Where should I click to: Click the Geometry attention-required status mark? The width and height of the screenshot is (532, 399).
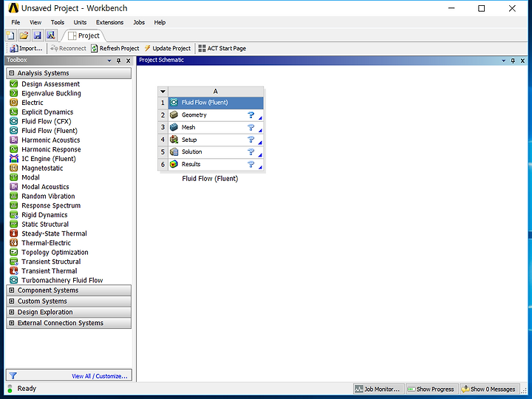[250, 115]
